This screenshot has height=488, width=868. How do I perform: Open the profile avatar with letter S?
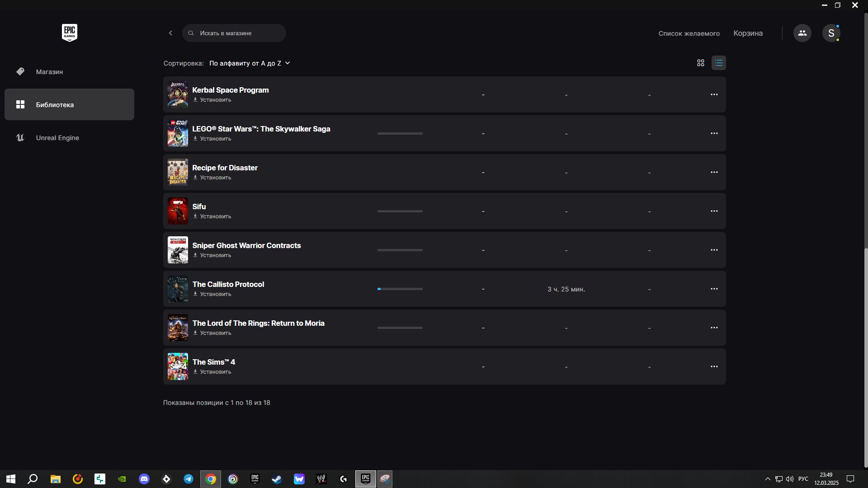(x=831, y=33)
